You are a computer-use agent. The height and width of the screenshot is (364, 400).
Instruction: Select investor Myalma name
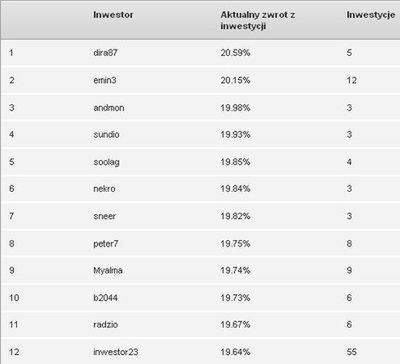(108, 270)
